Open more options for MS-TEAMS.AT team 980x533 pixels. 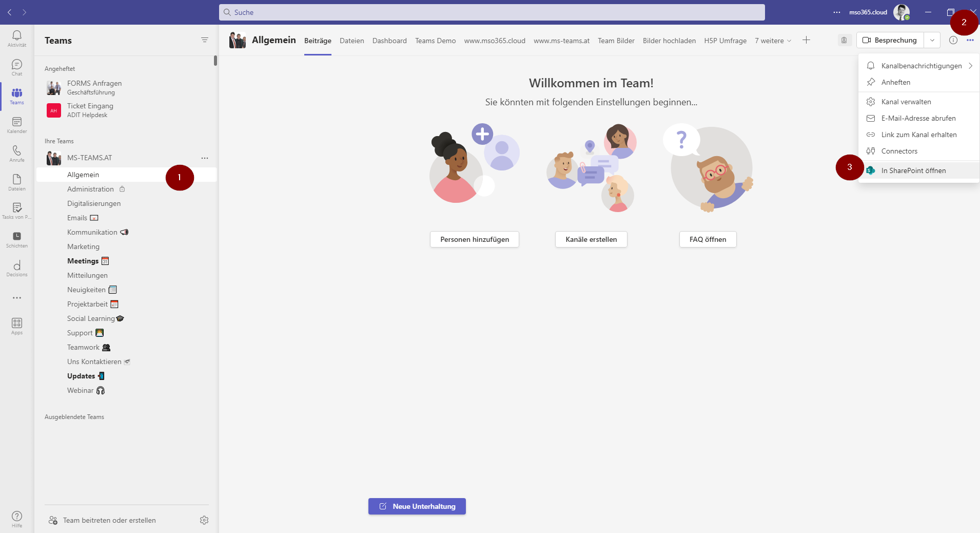point(205,158)
